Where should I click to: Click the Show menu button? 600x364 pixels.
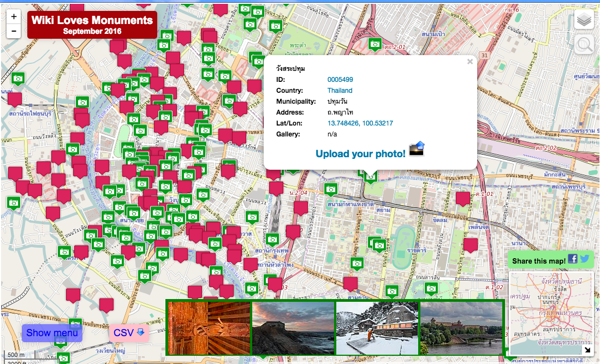point(52,333)
